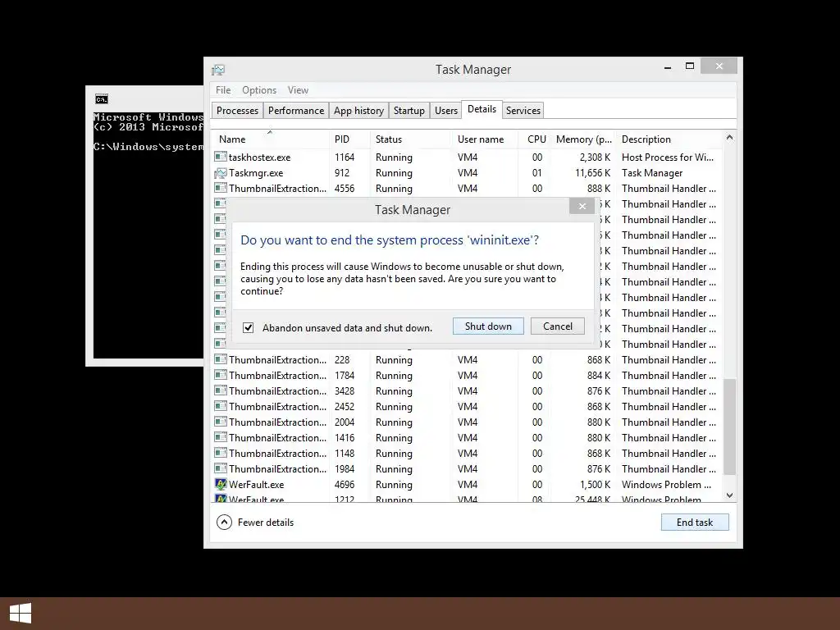The height and width of the screenshot is (630, 840).
Task: Open the Options menu
Action: [259, 90]
